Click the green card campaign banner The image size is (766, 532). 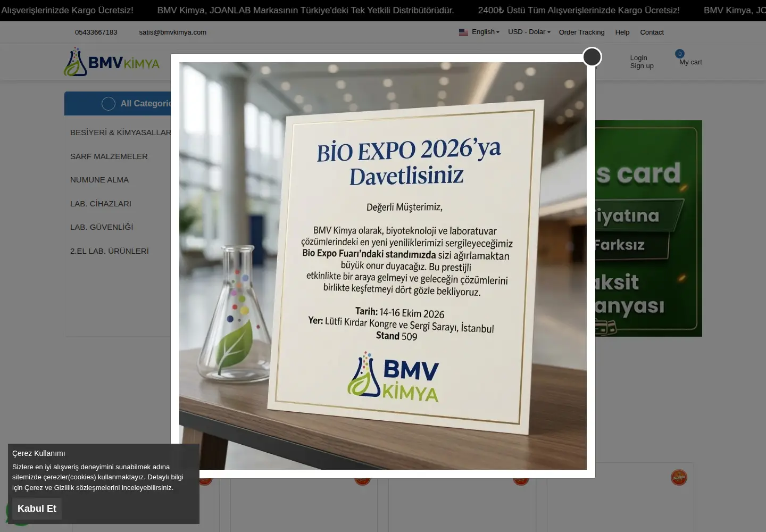pyautogui.click(x=648, y=228)
